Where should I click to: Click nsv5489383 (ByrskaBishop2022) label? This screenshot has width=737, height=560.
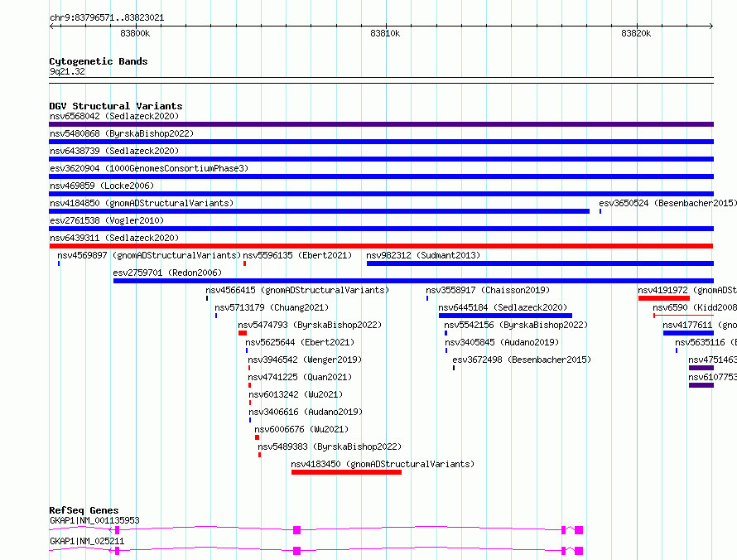pyautogui.click(x=330, y=447)
